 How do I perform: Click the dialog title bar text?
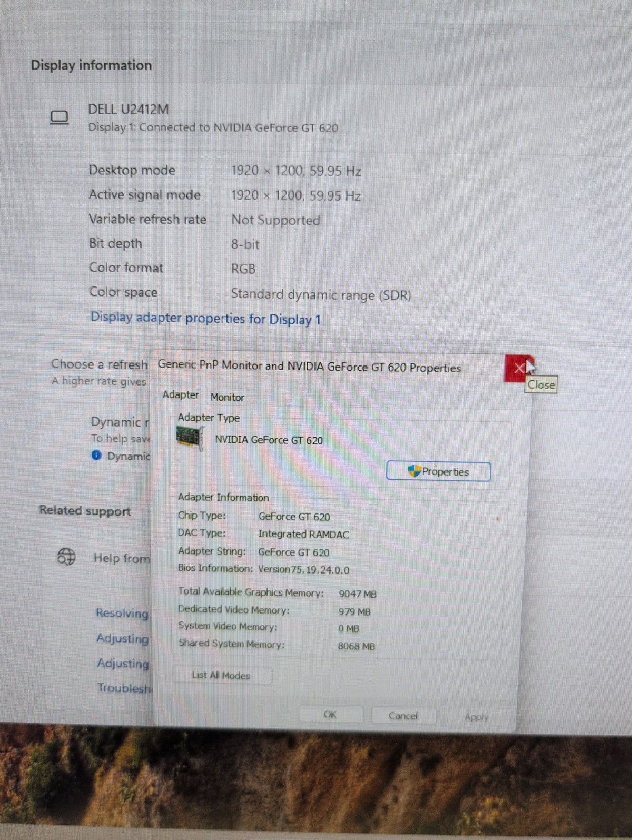tap(309, 367)
